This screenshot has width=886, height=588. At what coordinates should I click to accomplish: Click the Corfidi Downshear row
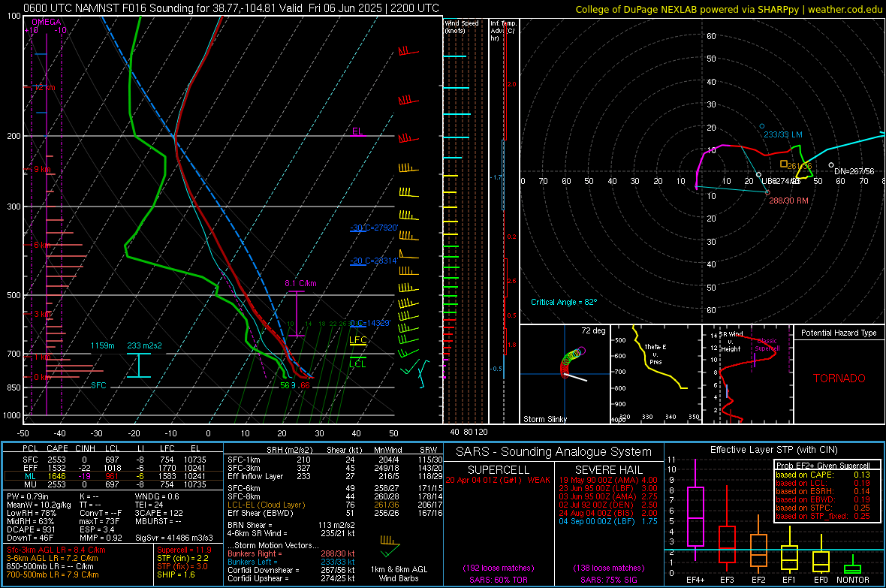[x=291, y=570]
